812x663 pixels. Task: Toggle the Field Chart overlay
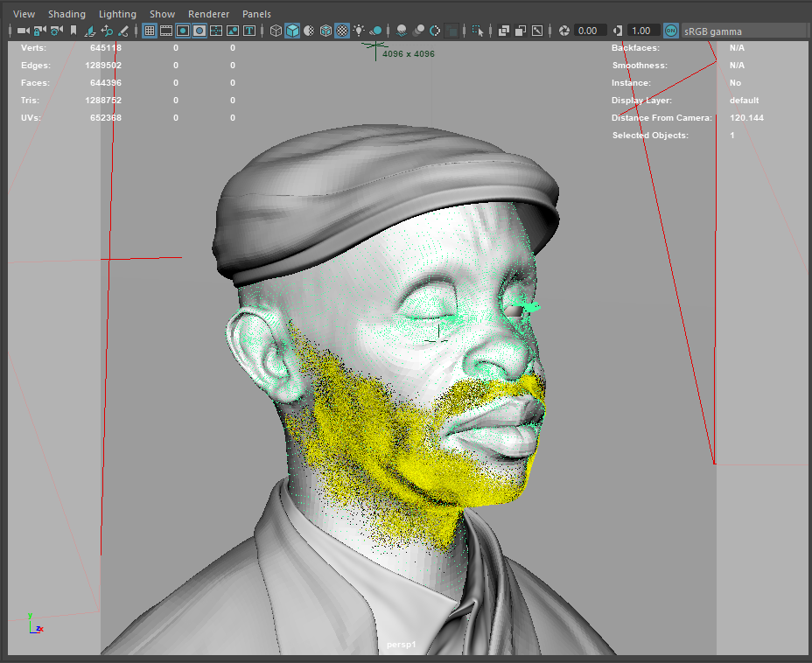216,31
